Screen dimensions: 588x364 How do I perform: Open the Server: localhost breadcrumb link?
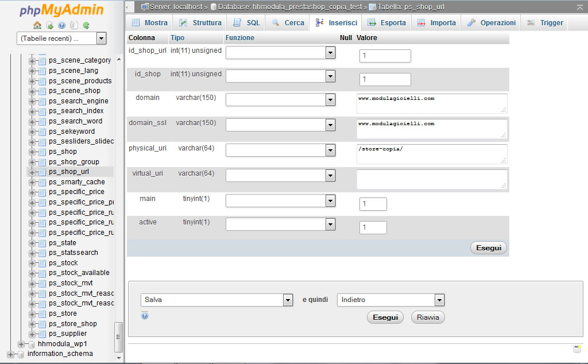coord(176,7)
